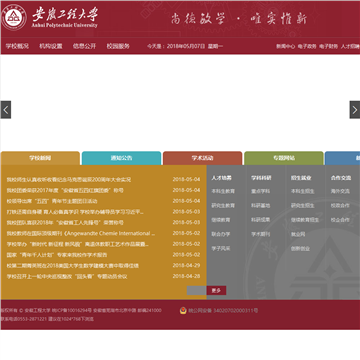The width and height of the screenshot is (360, 360).
Task: Open 创新创业 link
Action: (x=300, y=249)
